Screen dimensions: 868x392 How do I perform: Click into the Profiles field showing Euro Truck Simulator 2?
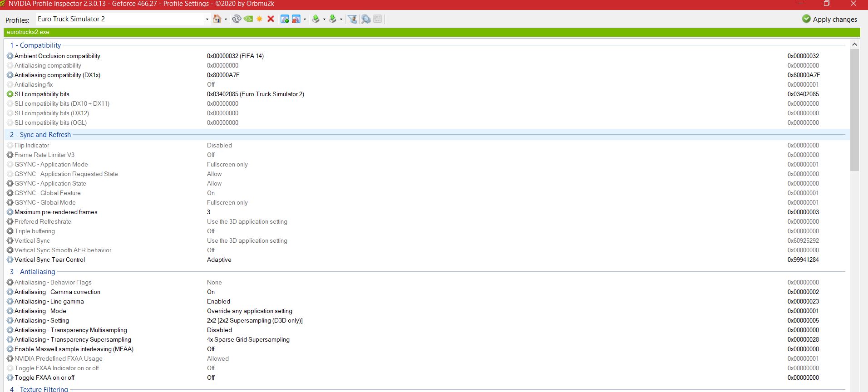120,19
